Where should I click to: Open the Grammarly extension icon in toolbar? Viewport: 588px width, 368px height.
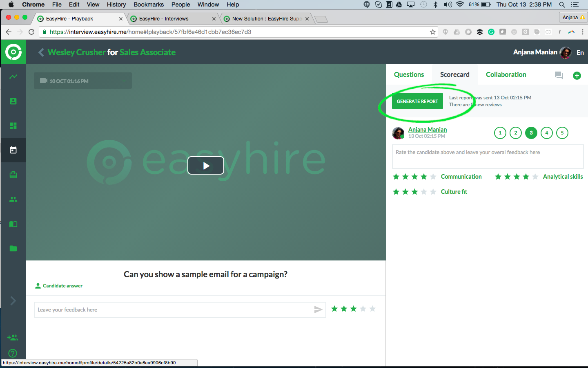click(491, 32)
